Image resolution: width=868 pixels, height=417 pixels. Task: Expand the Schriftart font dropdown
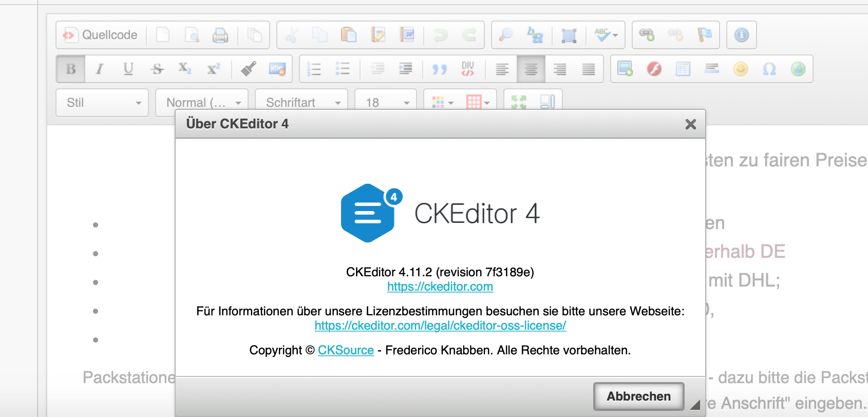pyautogui.click(x=301, y=103)
